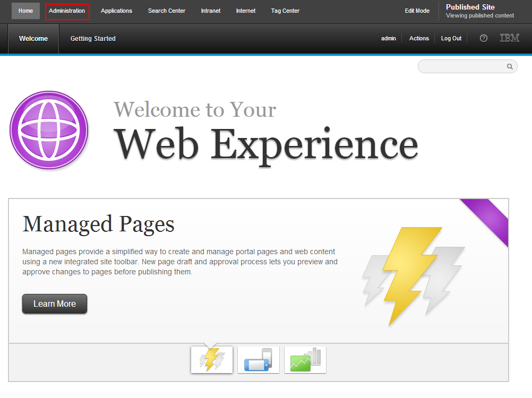Image resolution: width=532 pixels, height=398 pixels.
Task: Select the Welcome tab
Action: point(33,39)
